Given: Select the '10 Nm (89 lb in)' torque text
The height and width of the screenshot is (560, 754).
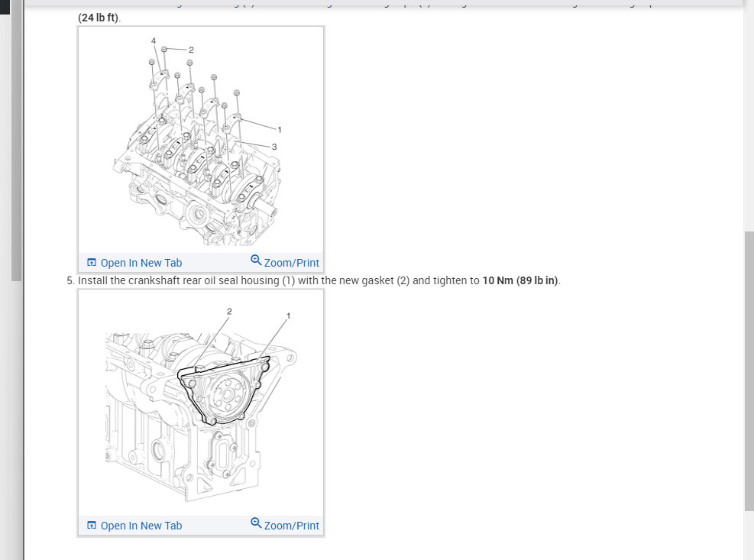Looking at the screenshot, I should coord(521,280).
